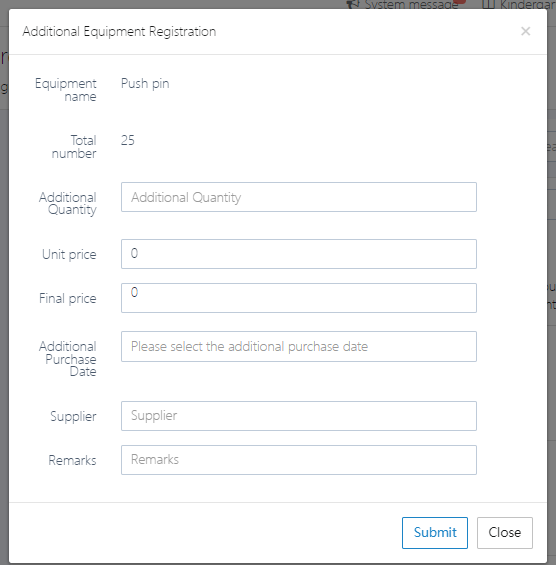Viewport: 556px width, 565px height.
Task: Click the Unit price label
Action: tap(69, 254)
